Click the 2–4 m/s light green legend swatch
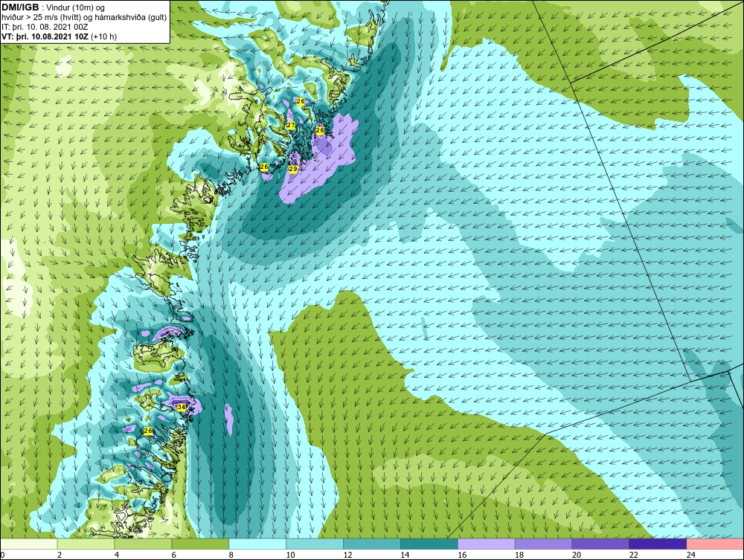This screenshot has height=560, width=744. point(86,544)
